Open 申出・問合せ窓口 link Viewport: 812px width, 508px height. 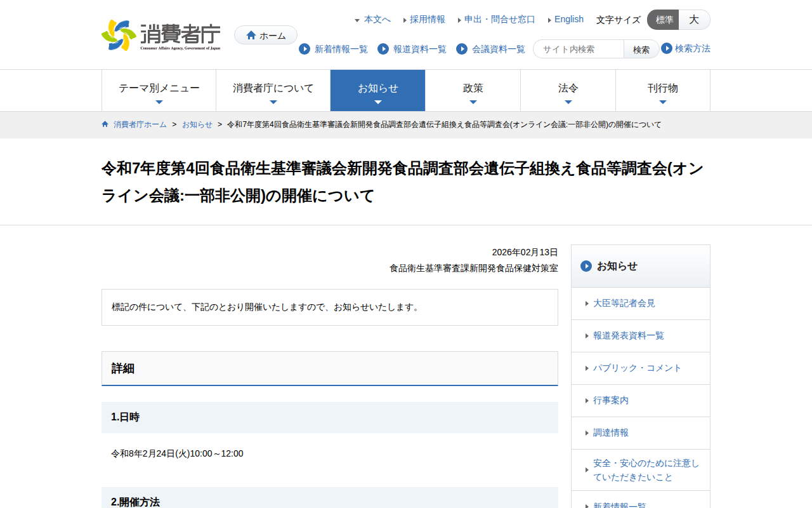[500, 20]
